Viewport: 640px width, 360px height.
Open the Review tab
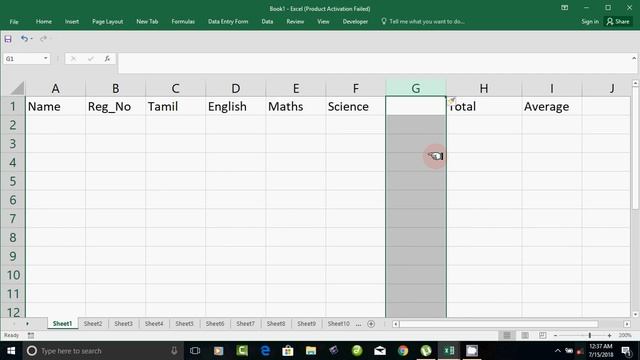tap(295, 22)
